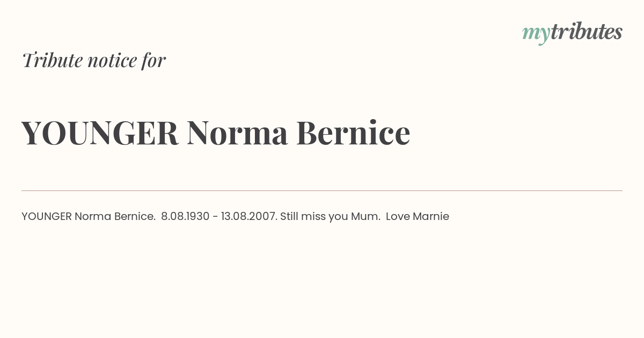The image size is (644, 338).
Task: Select the birth date 8.08.1930
Action: 185,217
